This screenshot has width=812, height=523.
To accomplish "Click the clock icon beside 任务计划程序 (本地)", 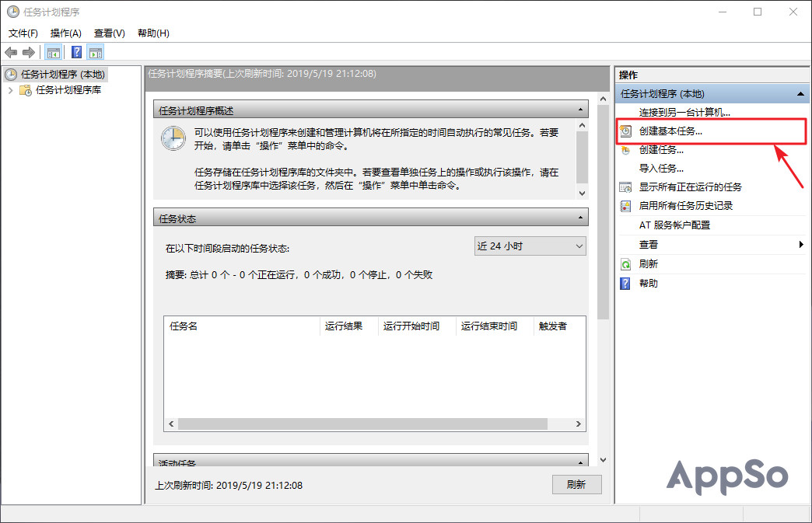I will click(11, 75).
